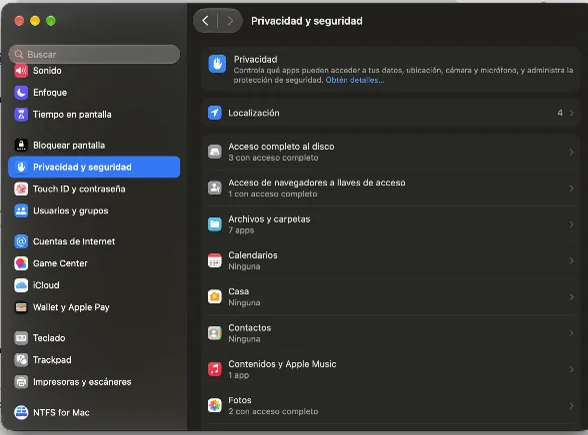The height and width of the screenshot is (435, 588).
Task: Open Tiempo en pantalla settings
Action: [x=94, y=114]
